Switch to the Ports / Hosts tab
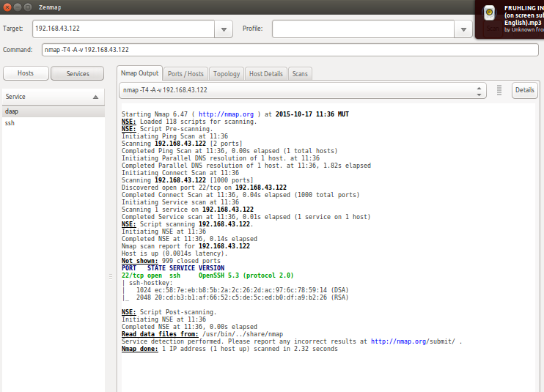Screen dimensions: 544x392 pyautogui.click(x=185, y=74)
